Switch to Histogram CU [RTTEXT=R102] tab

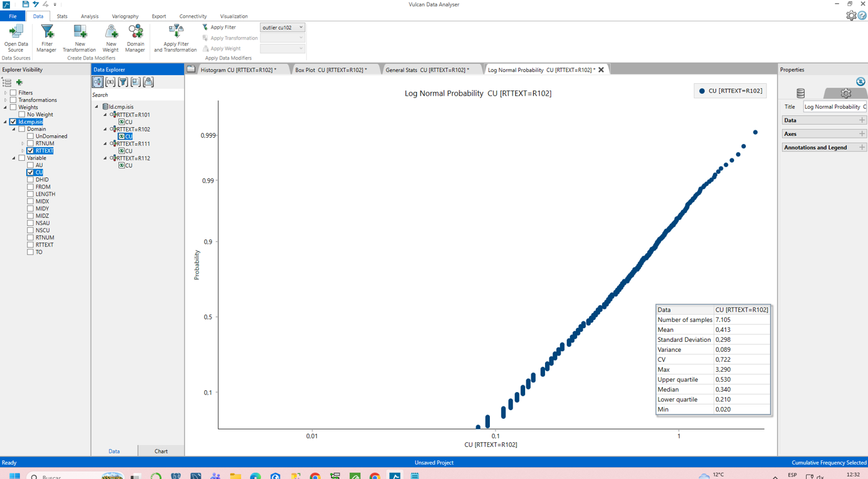pyautogui.click(x=238, y=70)
